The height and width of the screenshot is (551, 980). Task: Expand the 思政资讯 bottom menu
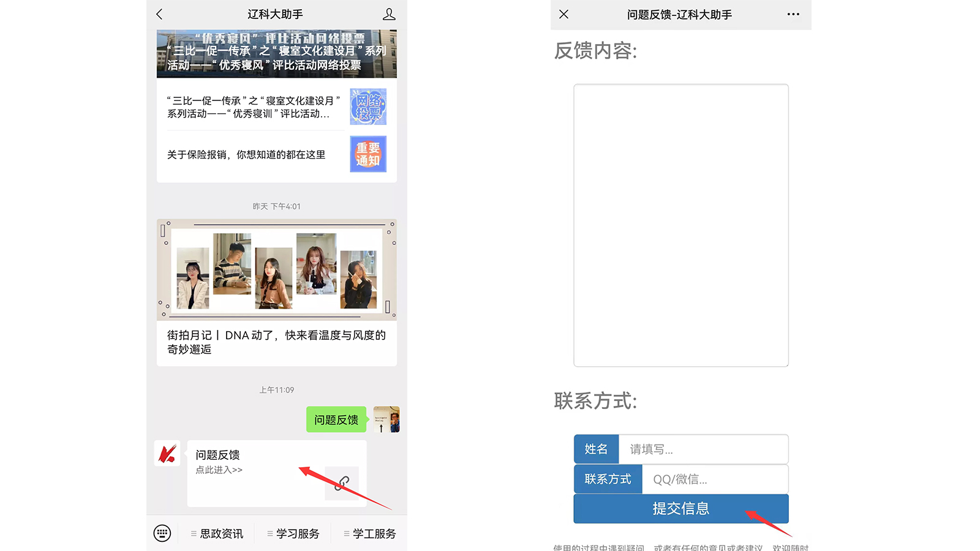point(217,534)
